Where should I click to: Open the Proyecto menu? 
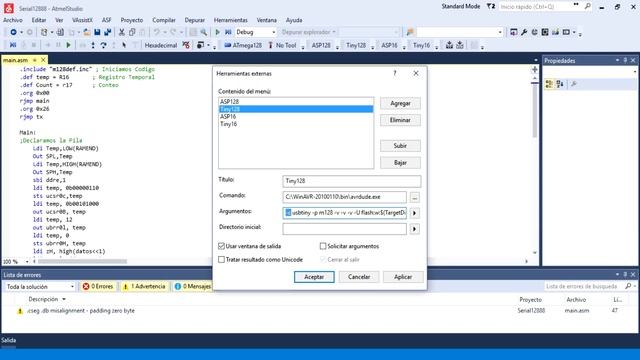[131, 20]
